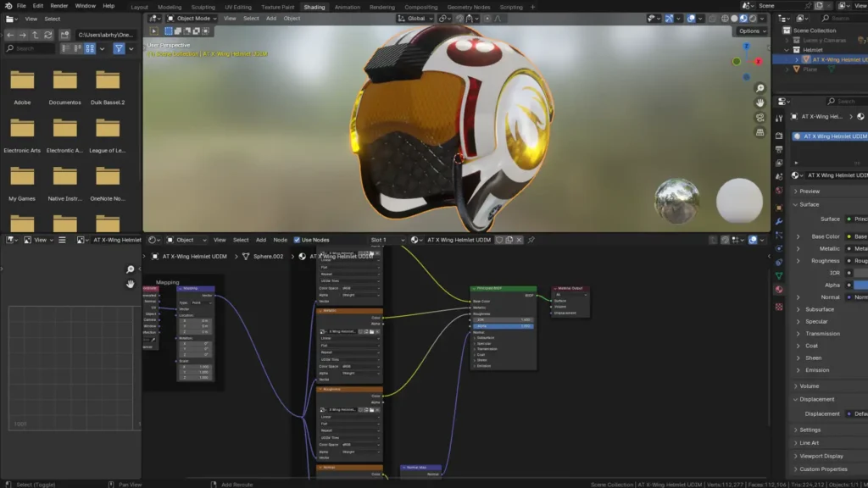This screenshot has width=868, height=488.
Task: Collapse the Displacement panel
Action: pos(817,399)
